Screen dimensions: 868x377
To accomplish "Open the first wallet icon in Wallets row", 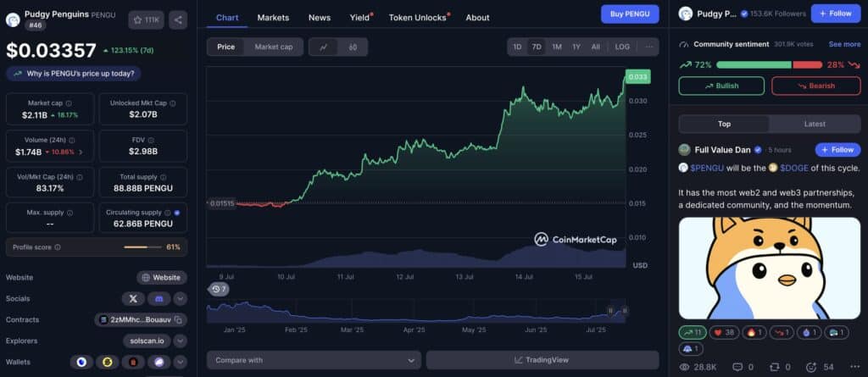I will coord(81,362).
